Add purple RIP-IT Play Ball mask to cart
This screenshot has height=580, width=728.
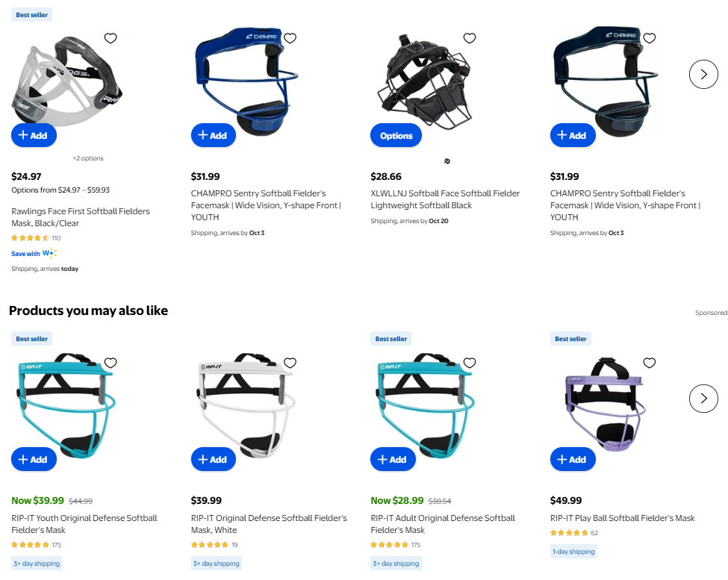573,459
